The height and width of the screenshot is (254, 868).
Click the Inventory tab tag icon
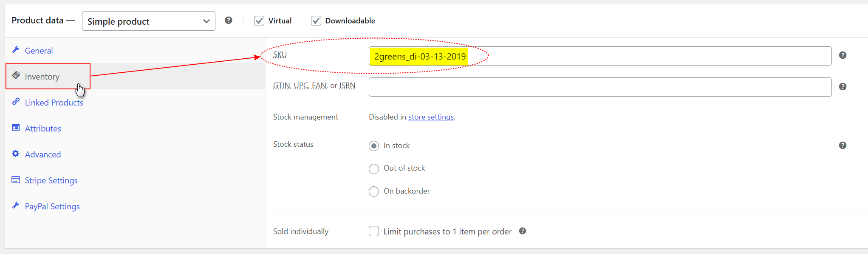pyautogui.click(x=16, y=76)
